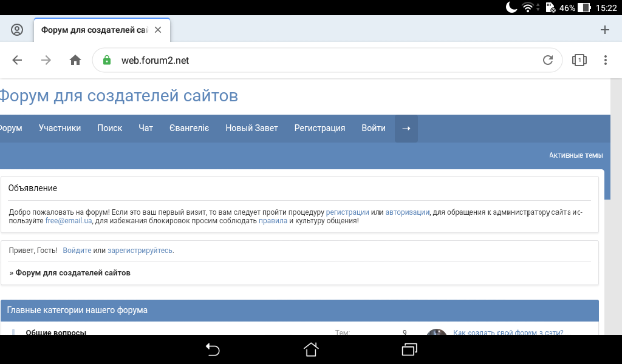The image size is (622, 364).
Task: Click the зарегистрируйтесь greeting link
Action: click(x=140, y=251)
